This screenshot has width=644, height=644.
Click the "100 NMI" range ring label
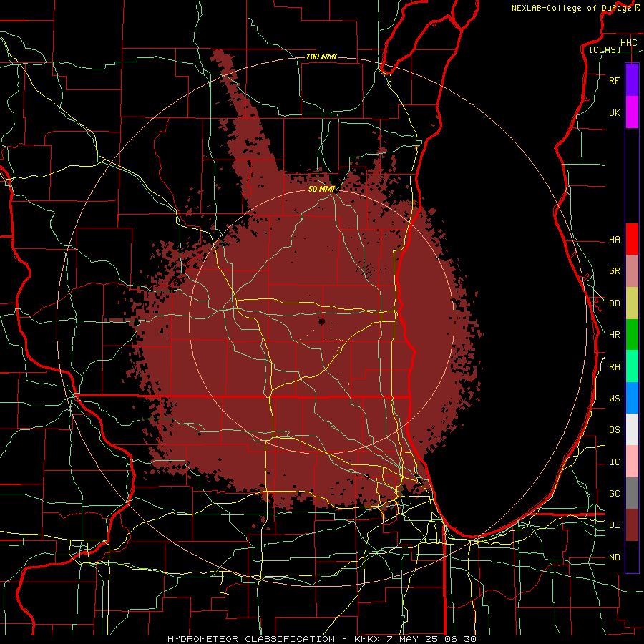(321, 57)
